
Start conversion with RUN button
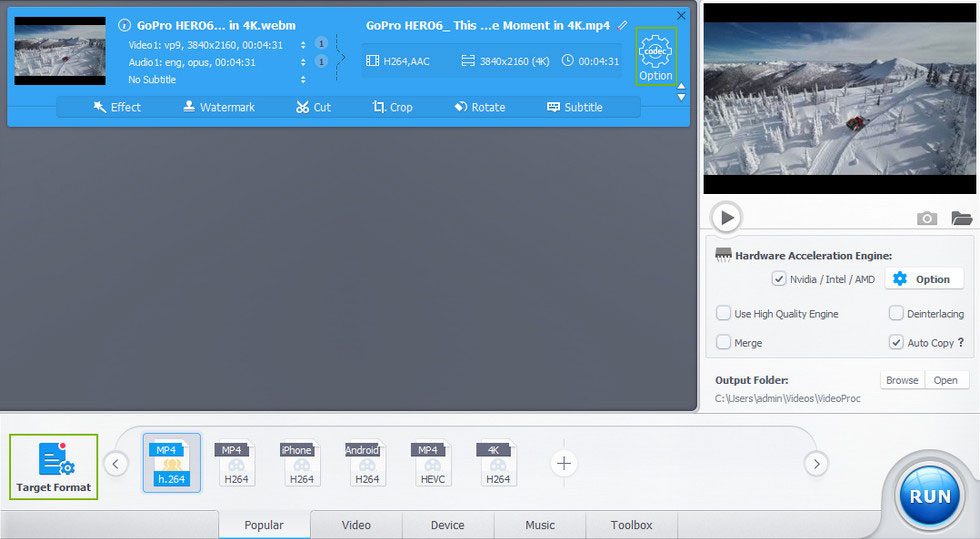pos(930,496)
